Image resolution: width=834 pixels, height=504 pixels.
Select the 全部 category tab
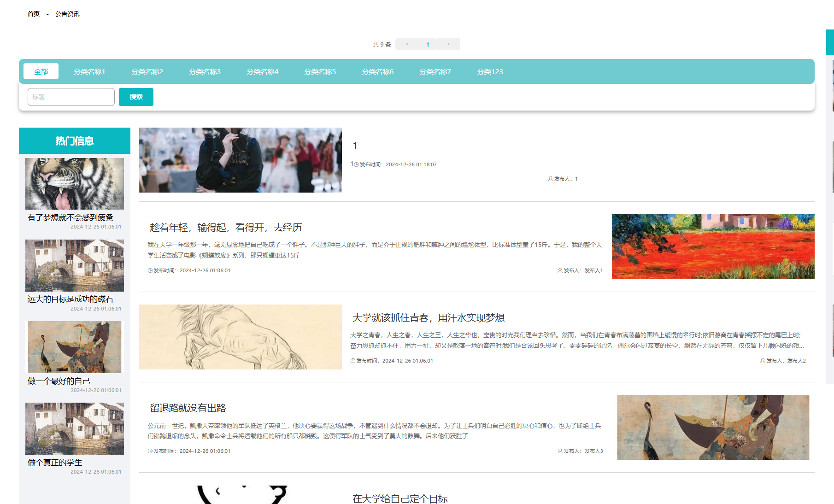41,71
